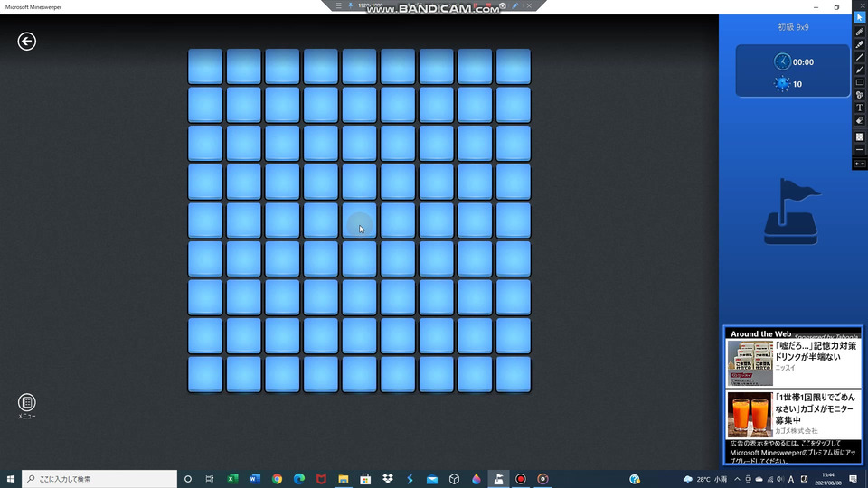Expand the drawing toolbar with double arrows
The width and height of the screenshot is (868, 488).
[860, 164]
